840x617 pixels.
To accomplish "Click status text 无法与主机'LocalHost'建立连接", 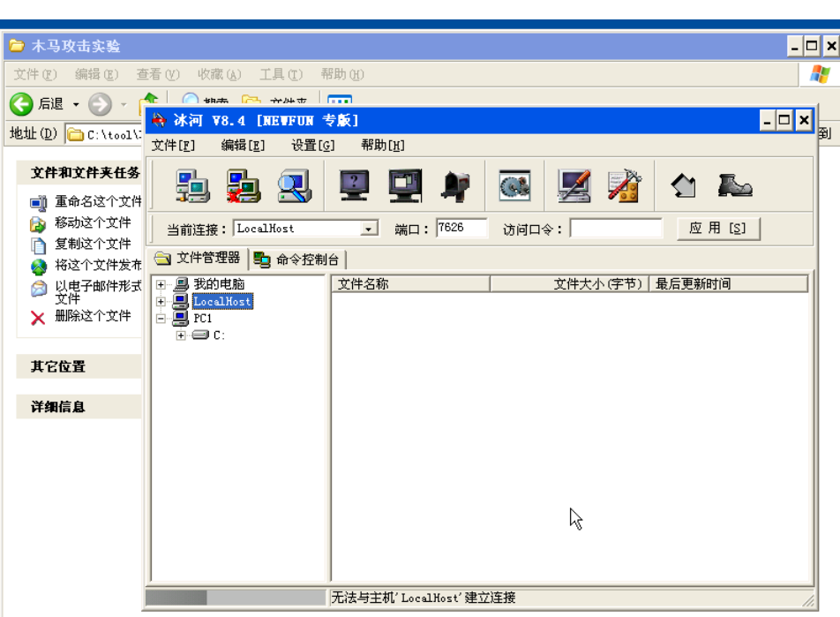I will coord(424,598).
